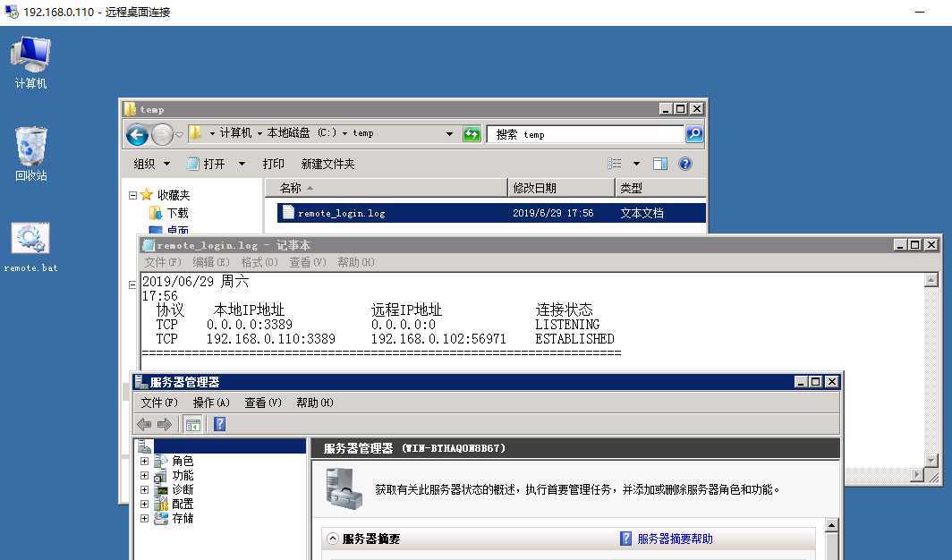Minimize the remote desktop connection window

point(920,12)
